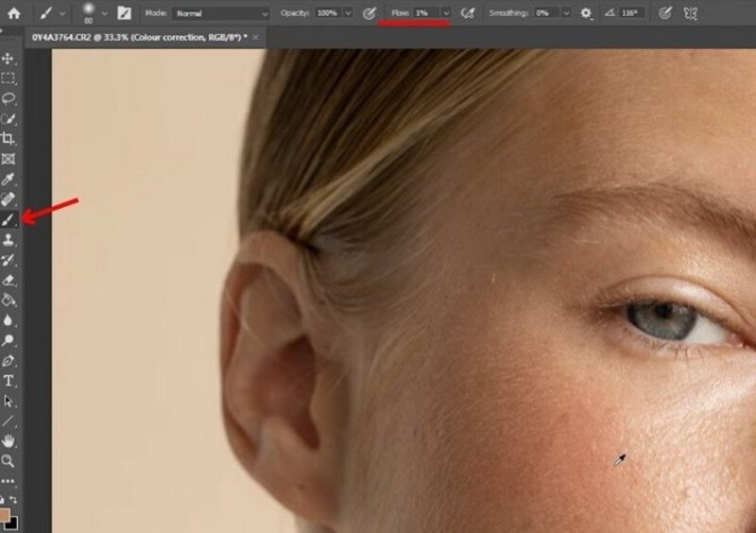Select the Clone Stamp tool
The width and height of the screenshot is (756, 533).
click(8, 240)
